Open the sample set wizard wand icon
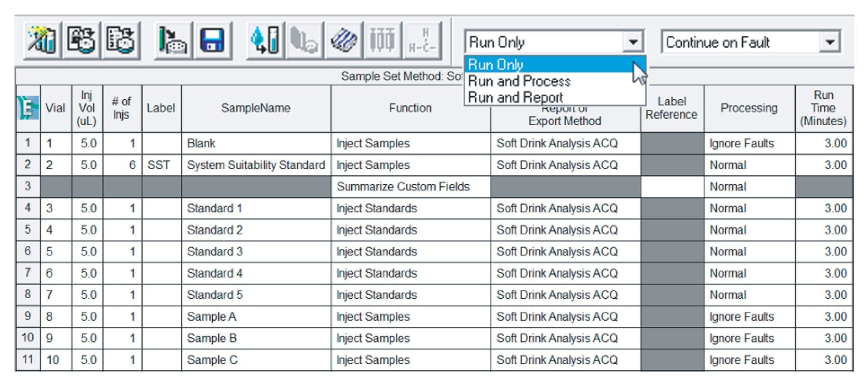The width and height of the screenshot is (868, 388). coord(42,40)
